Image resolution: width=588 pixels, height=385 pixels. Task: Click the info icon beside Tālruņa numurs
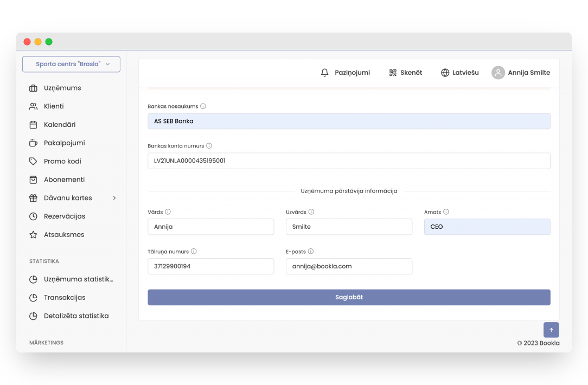pyautogui.click(x=194, y=252)
